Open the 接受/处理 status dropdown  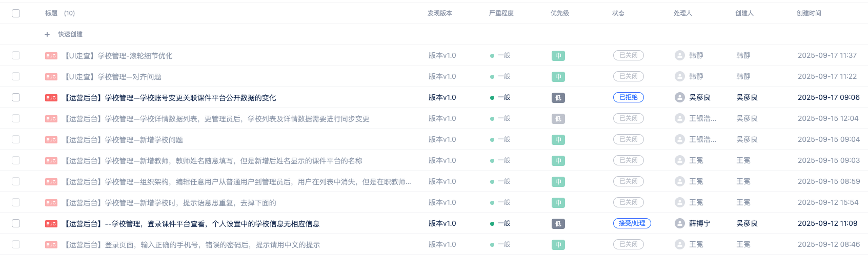tap(632, 223)
